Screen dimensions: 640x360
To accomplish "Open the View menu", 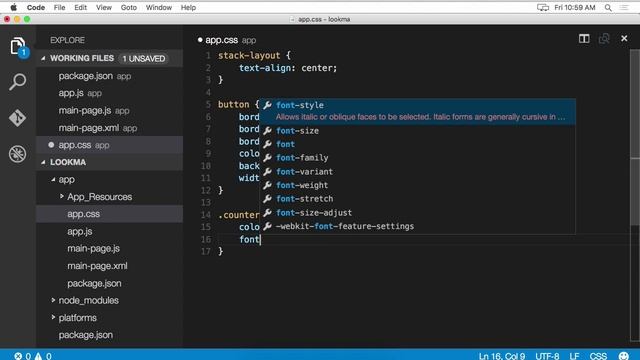I will point(104,7).
